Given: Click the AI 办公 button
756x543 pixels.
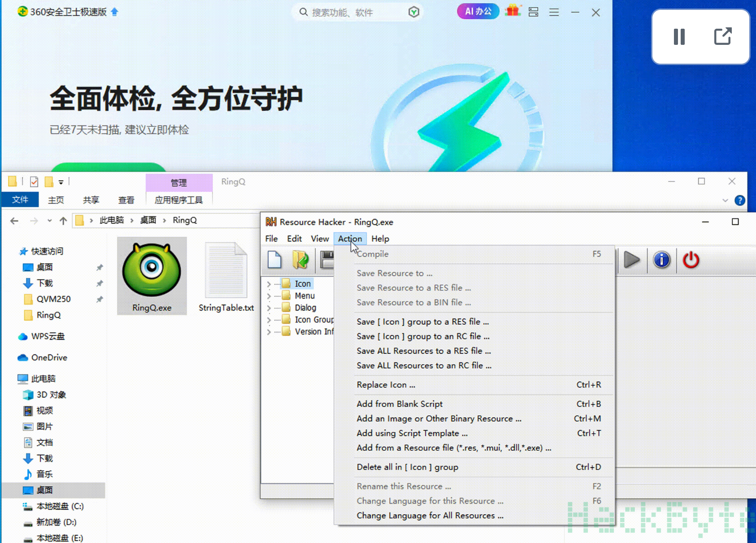Looking at the screenshot, I should point(478,11).
